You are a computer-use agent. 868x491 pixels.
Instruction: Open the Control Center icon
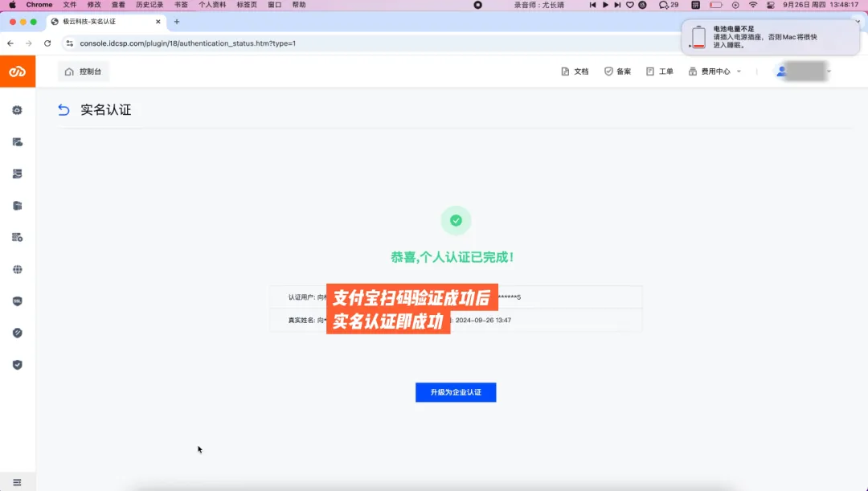(771, 5)
